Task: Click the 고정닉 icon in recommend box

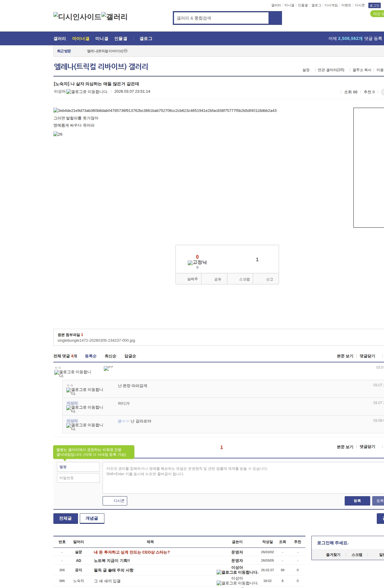Action: [x=197, y=262]
